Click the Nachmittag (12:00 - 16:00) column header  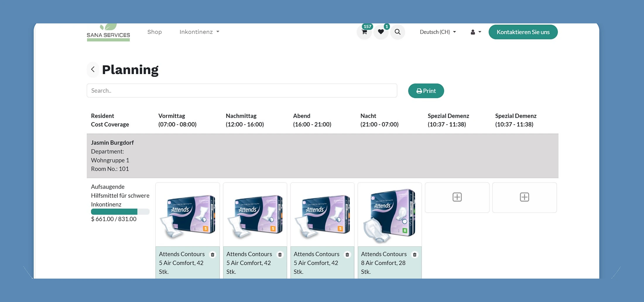[x=245, y=120]
